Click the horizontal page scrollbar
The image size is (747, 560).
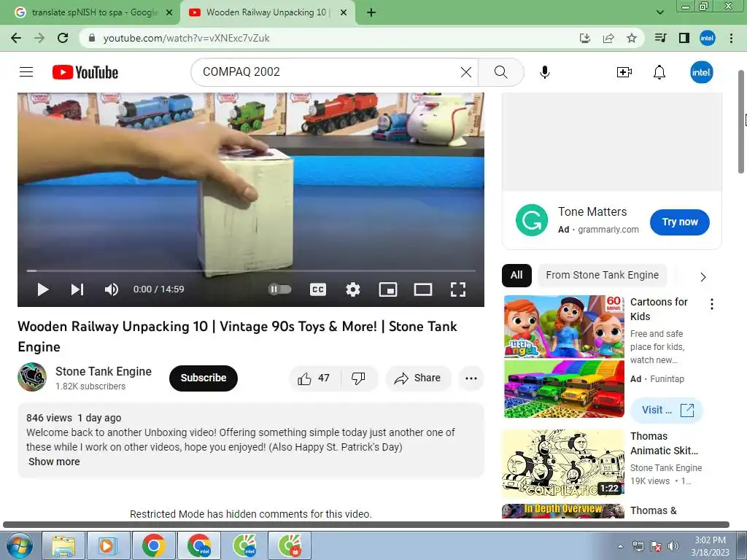coord(366,524)
